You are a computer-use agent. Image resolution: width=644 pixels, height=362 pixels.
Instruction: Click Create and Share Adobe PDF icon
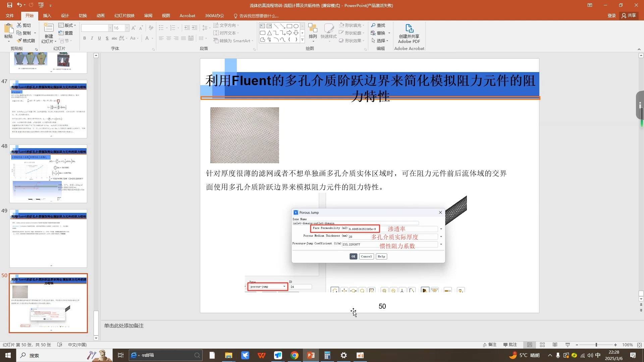click(x=409, y=29)
